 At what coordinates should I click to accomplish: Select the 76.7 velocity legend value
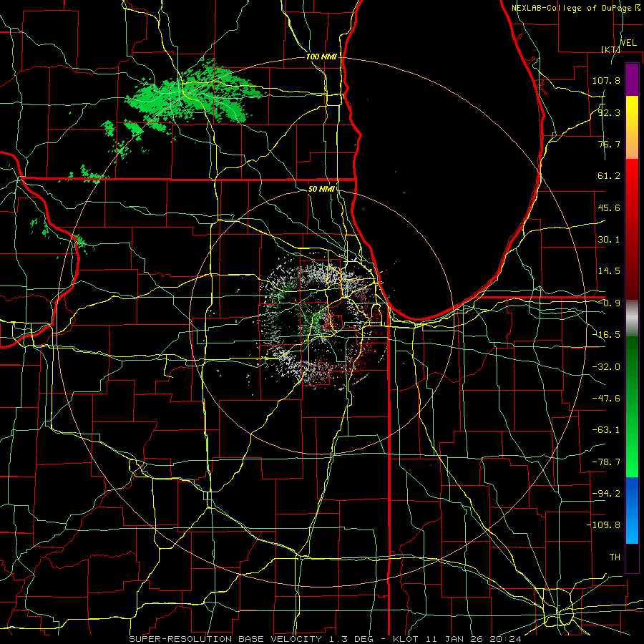point(609,144)
